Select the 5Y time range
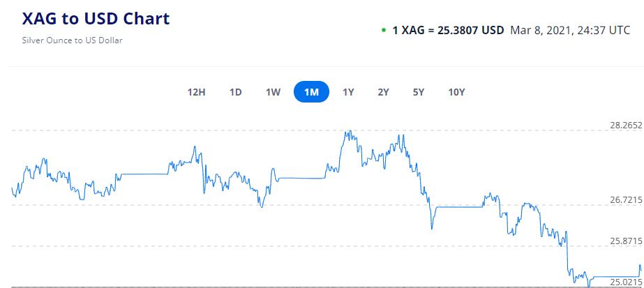The image size is (644, 288). [x=419, y=92]
